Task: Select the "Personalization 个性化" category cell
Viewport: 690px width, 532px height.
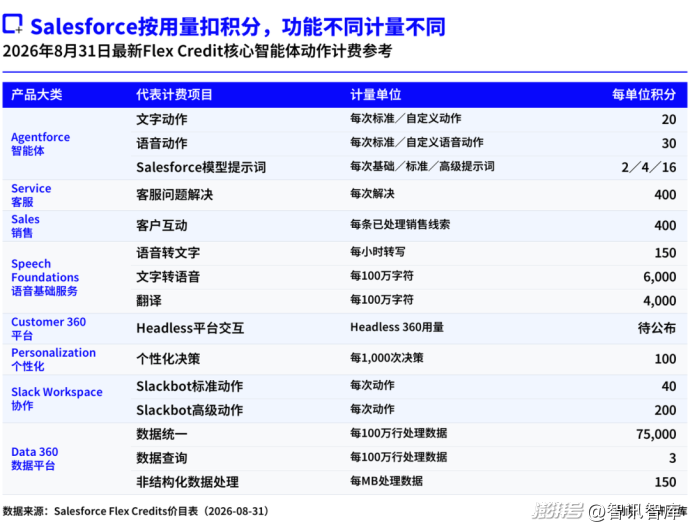Action: coord(53,359)
